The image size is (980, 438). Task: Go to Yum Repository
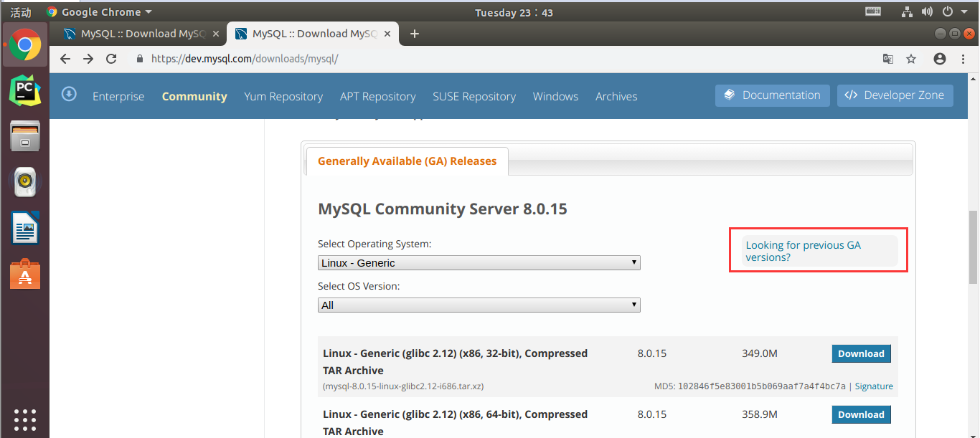[283, 97]
